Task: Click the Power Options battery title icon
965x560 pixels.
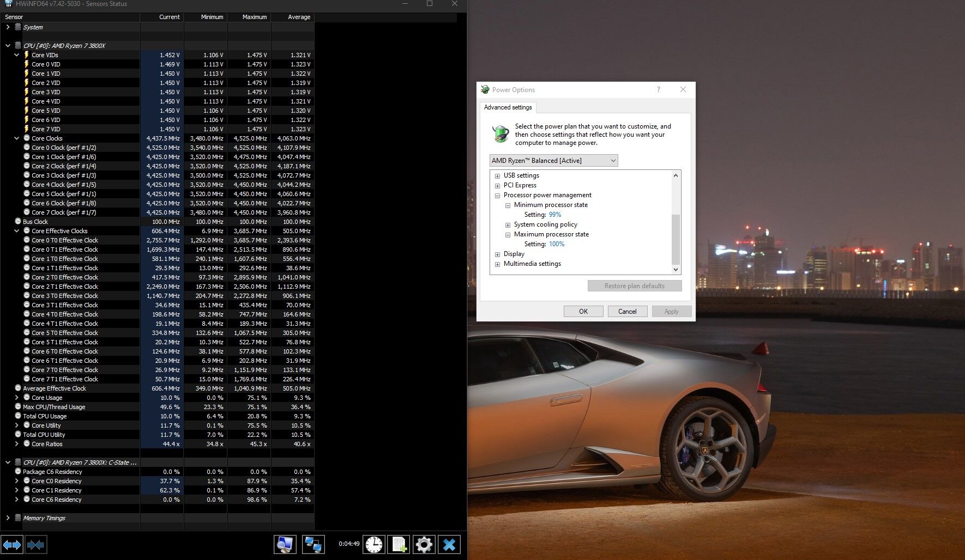Action: (x=485, y=89)
